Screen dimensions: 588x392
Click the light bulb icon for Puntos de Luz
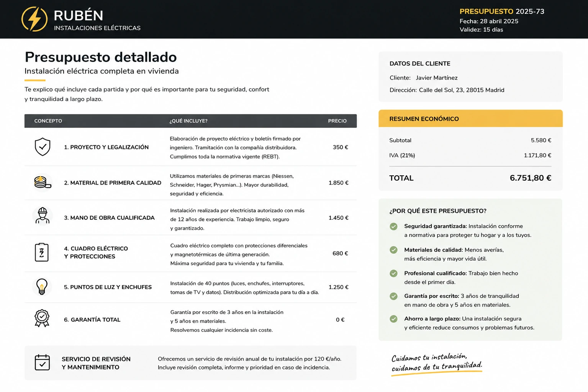(x=42, y=286)
